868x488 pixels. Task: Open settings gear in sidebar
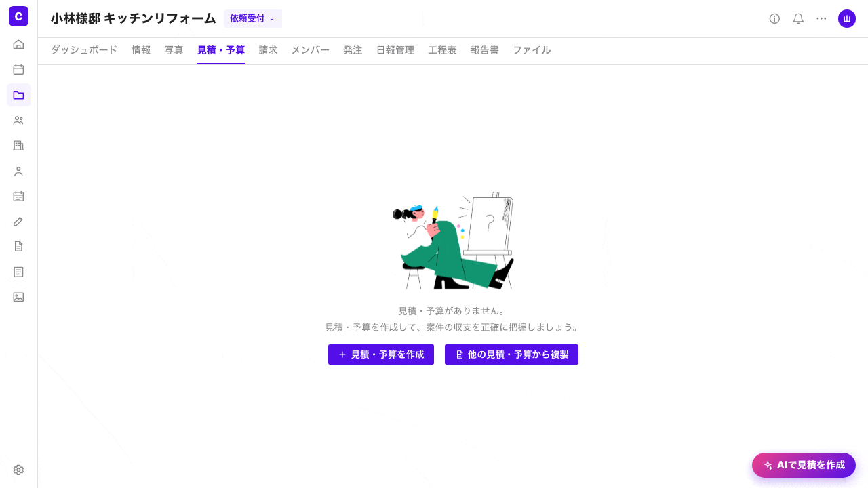(x=18, y=470)
